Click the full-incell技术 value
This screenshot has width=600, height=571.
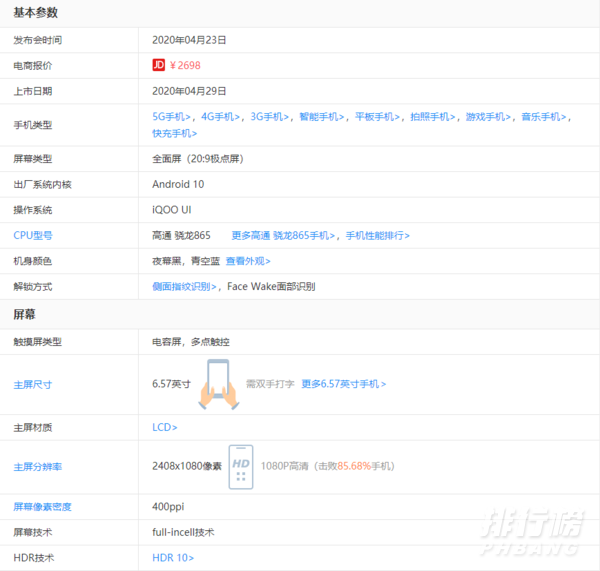[x=183, y=532]
